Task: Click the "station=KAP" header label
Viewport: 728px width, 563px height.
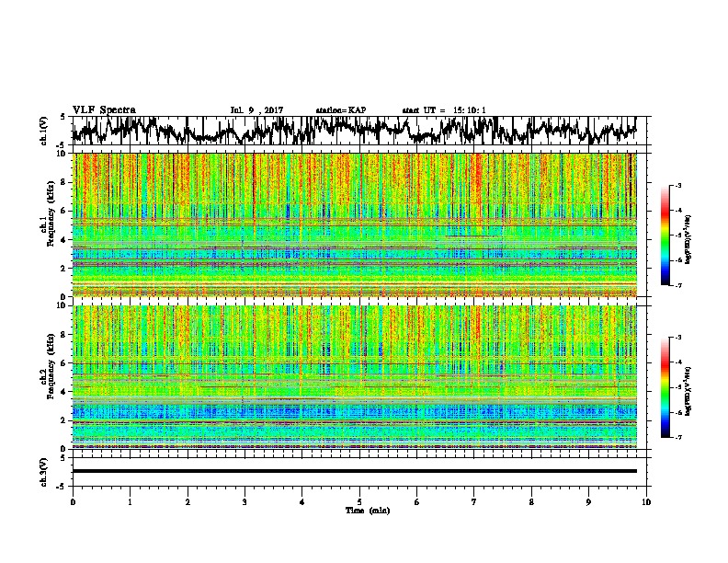Action: (341, 110)
